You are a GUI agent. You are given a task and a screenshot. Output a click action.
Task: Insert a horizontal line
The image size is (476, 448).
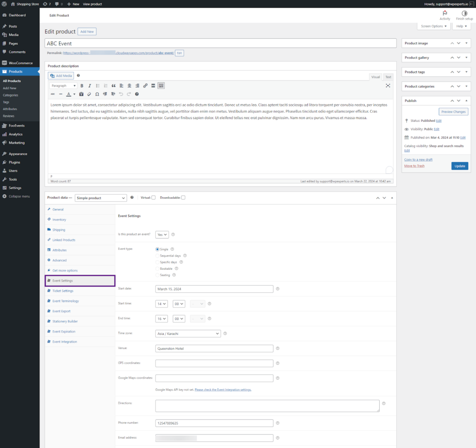pos(61,94)
